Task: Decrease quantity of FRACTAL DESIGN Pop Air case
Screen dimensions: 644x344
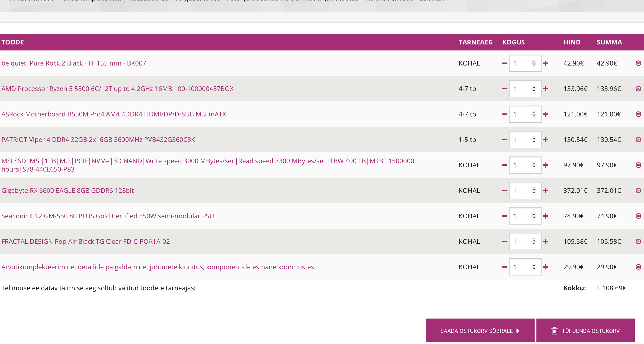Action: coord(504,242)
